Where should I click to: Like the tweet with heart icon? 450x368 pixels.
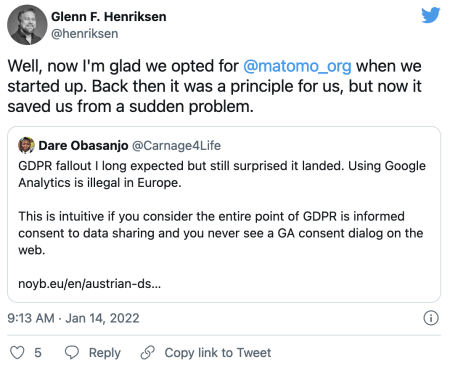[x=17, y=353]
